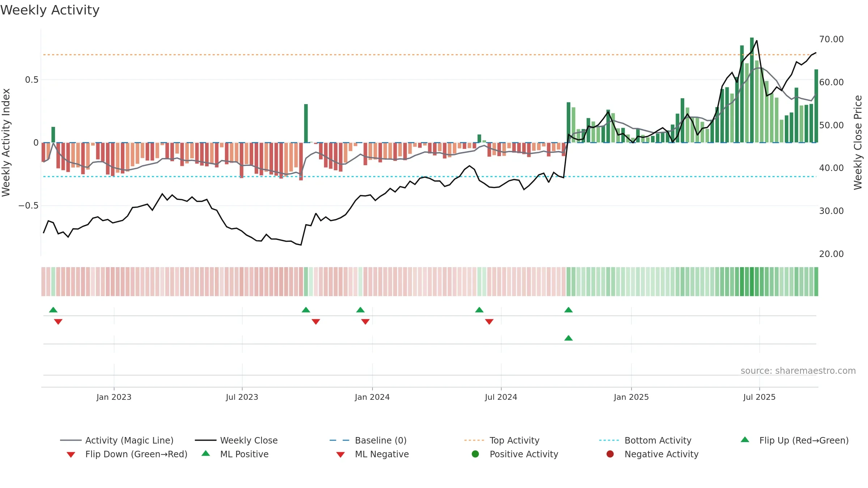Click the red Flip Down triangle just before Jul 2024

[x=489, y=322]
